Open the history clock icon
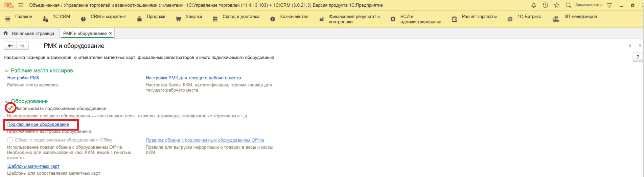The image size is (644, 177). coord(545,5)
